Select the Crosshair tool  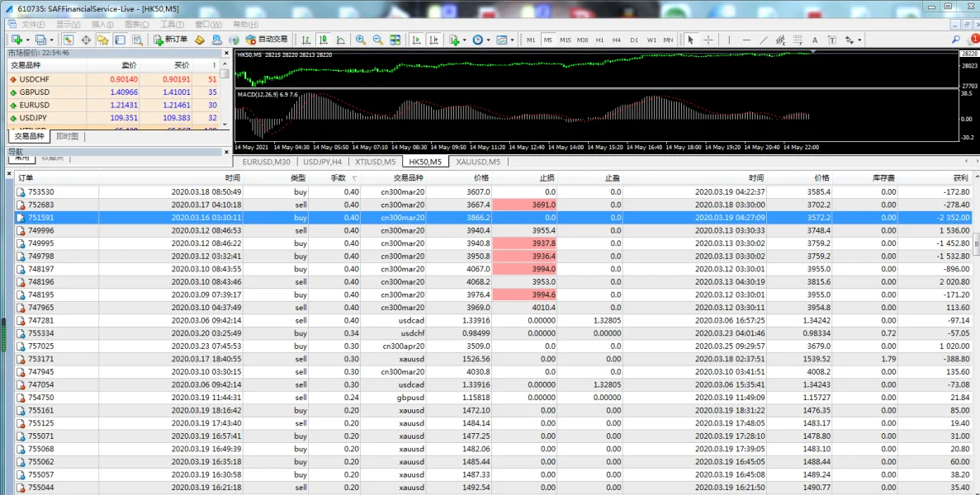(708, 40)
